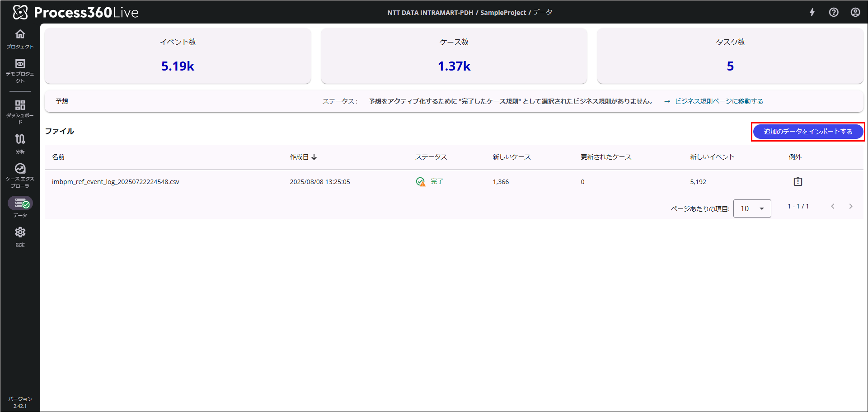Expand the items per page dropdown
Viewport: 868px width, 412px height.
pyautogui.click(x=752, y=208)
